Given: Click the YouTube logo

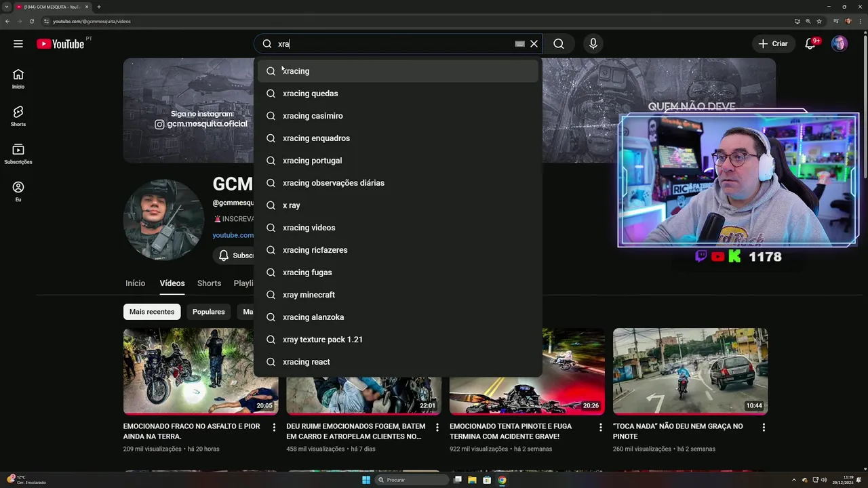Looking at the screenshot, I should (60, 44).
